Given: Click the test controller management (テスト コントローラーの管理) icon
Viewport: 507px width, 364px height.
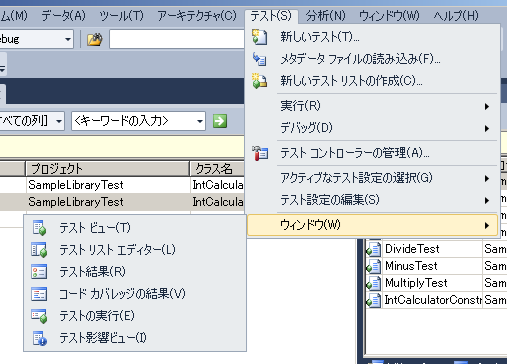Looking at the screenshot, I should pyautogui.click(x=260, y=153).
